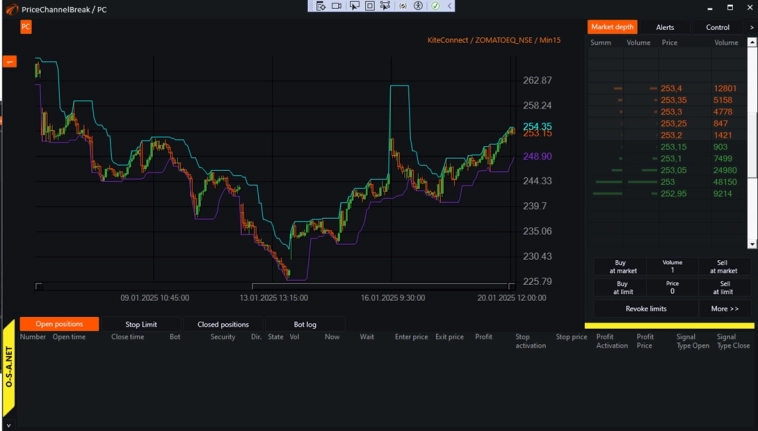758x431 pixels.
Task: Collapse the top debug toolbar with left chevron
Action: click(450, 6)
